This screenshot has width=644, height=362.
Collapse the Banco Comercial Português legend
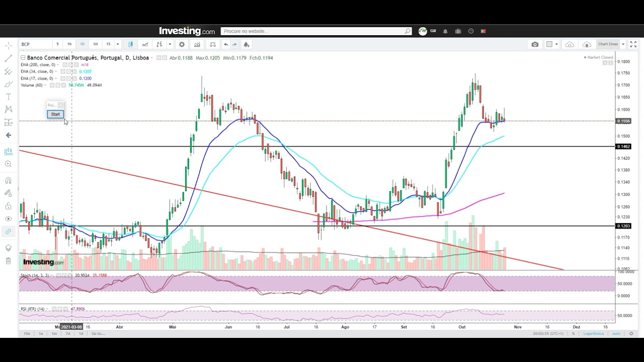(x=23, y=58)
